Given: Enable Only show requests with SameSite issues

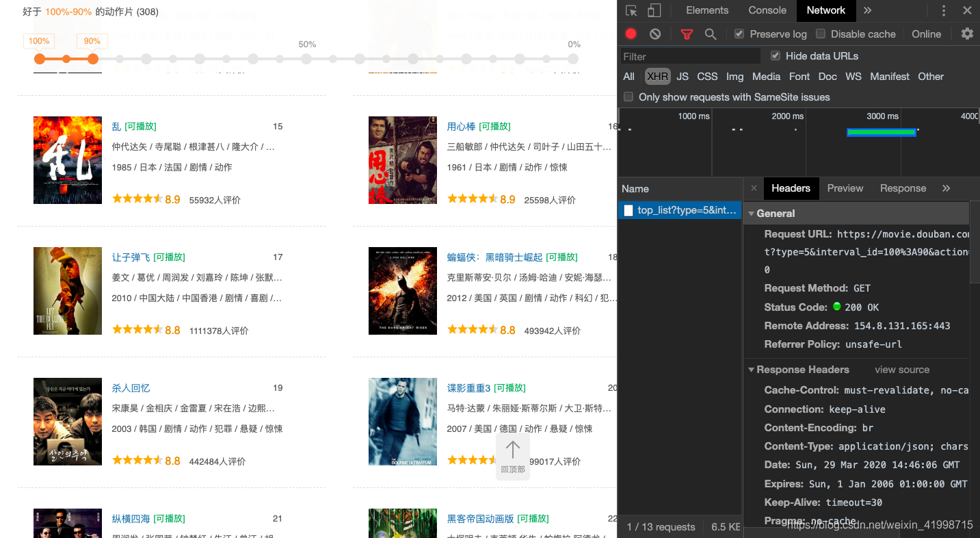Looking at the screenshot, I should pyautogui.click(x=628, y=97).
